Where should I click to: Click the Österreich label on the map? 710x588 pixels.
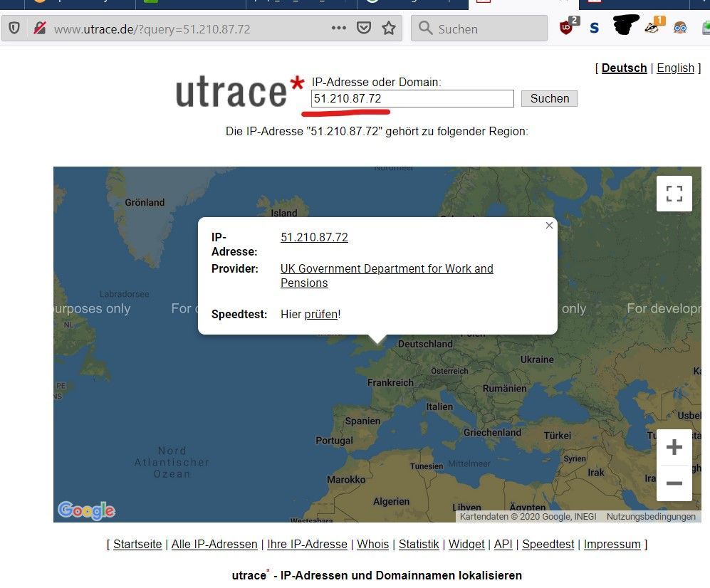click(449, 371)
